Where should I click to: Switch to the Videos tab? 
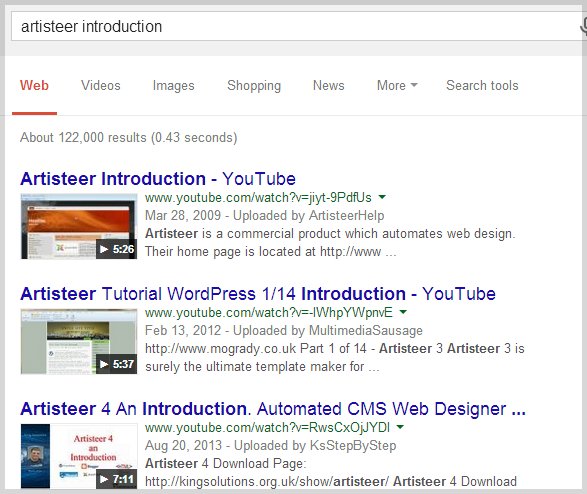(101, 85)
